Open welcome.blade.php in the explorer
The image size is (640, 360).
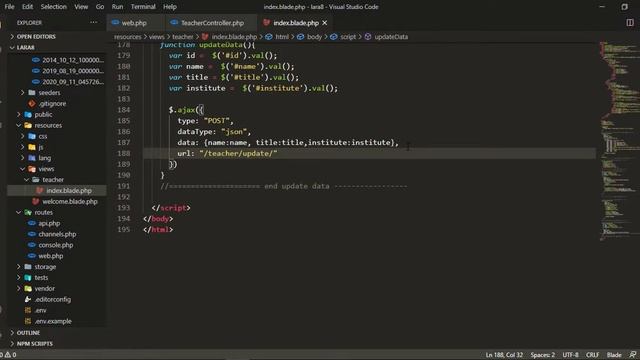(x=69, y=201)
